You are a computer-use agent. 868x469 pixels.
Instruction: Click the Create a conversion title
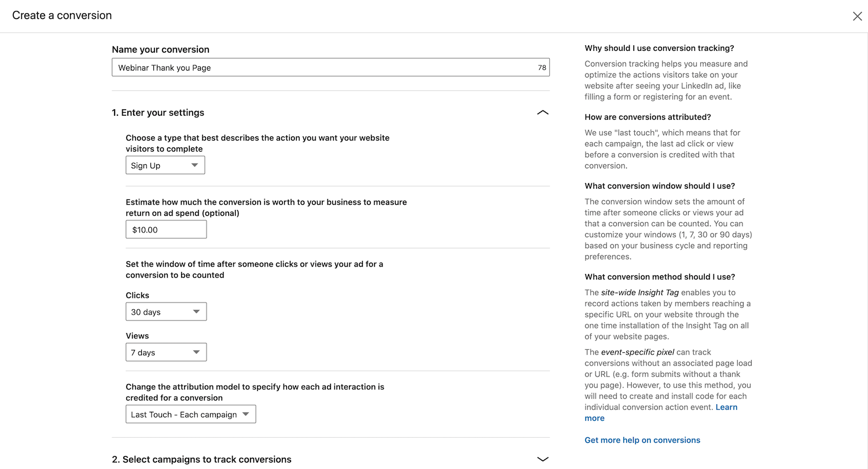(62, 16)
